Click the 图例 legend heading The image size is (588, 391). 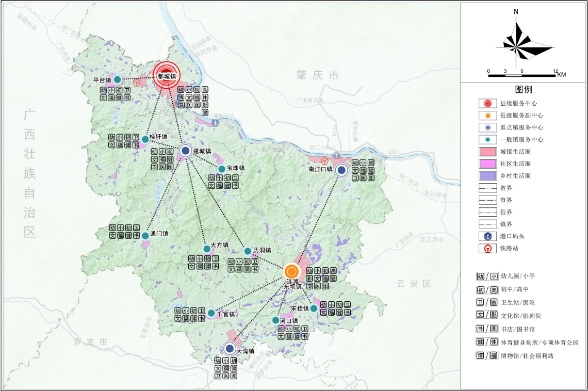524,90
